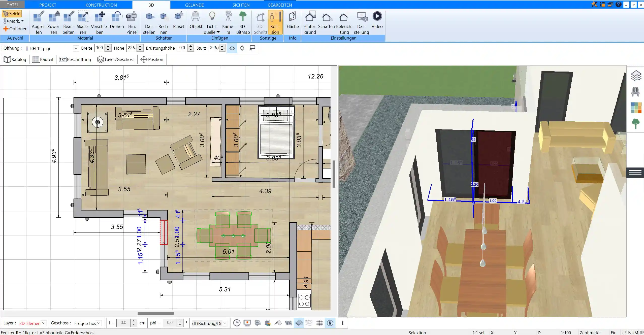Open Beleuchtung settings
644x335 pixels.
coord(344,22)
